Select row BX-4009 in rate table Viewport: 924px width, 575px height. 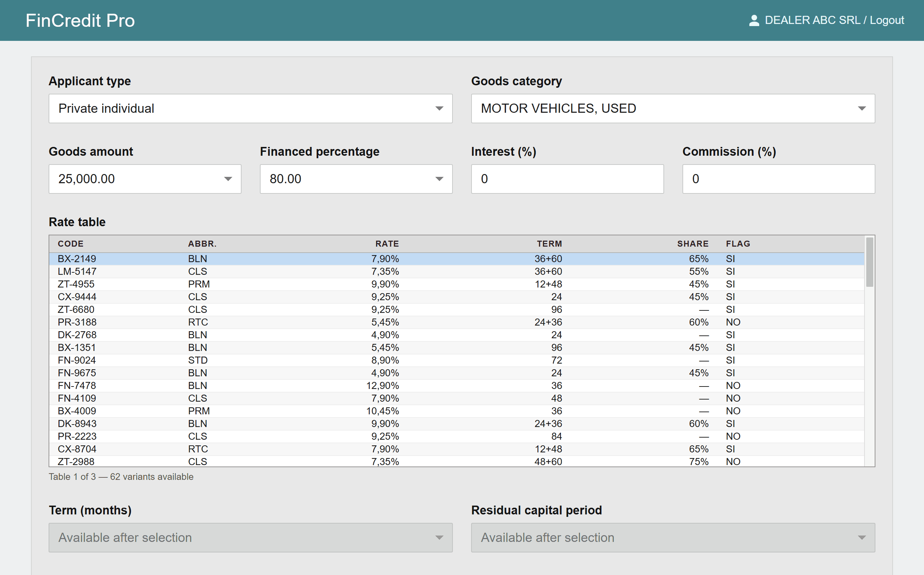click(456, 411)
